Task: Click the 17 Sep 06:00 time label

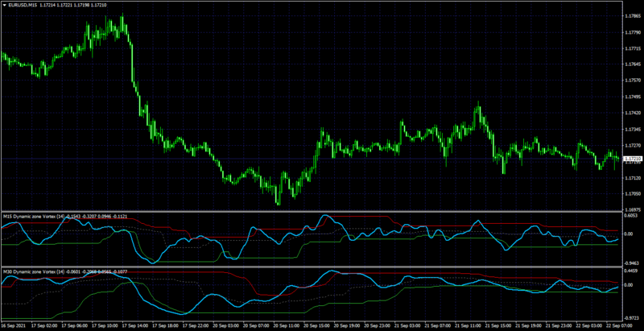Action: coord(74,325)
